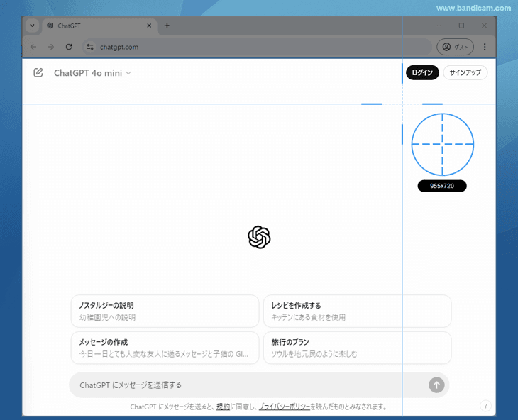This screenshot has width=518, height=420.
Task: Click the black ログイン button
Action: (422, 72)
